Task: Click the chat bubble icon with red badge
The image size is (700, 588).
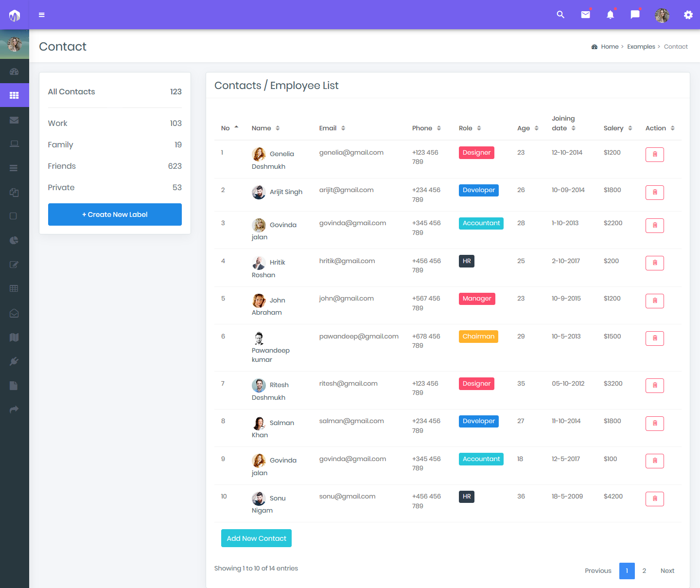Action: (x=634, y=15)
